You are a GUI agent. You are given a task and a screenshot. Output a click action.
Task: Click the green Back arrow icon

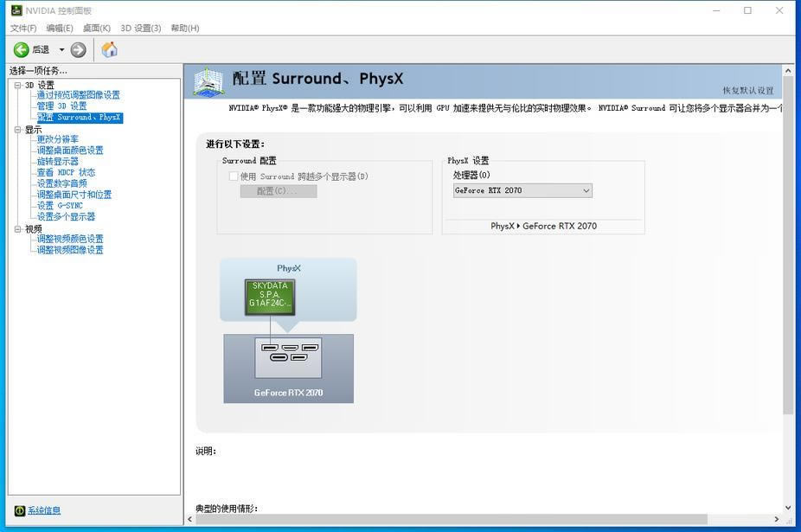pos(21,49)
